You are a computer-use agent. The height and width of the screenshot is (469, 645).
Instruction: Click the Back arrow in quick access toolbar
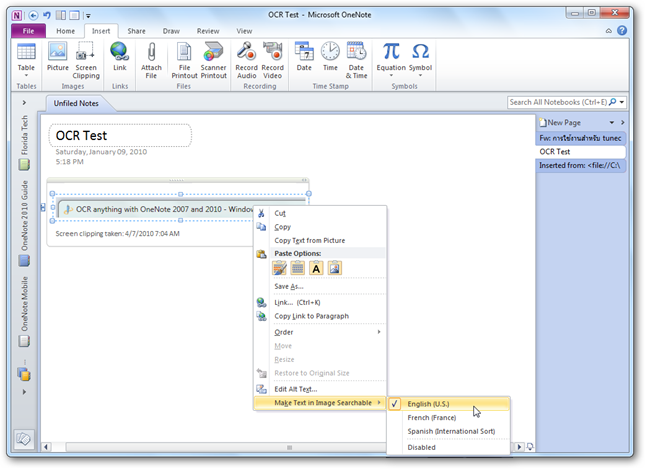pyautogui.click(x=33, y=16)
